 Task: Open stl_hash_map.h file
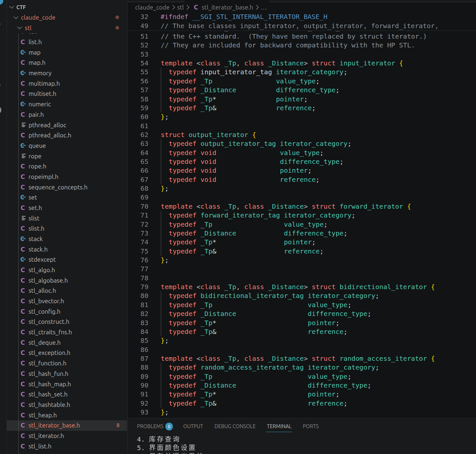point(50,384)
